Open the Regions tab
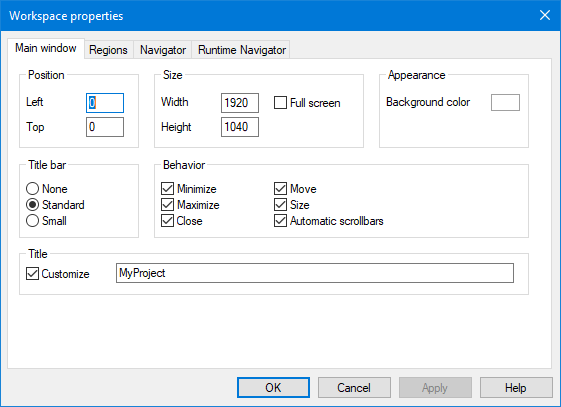561x407 pixels. pyautogui.click(x=108, y=50)
